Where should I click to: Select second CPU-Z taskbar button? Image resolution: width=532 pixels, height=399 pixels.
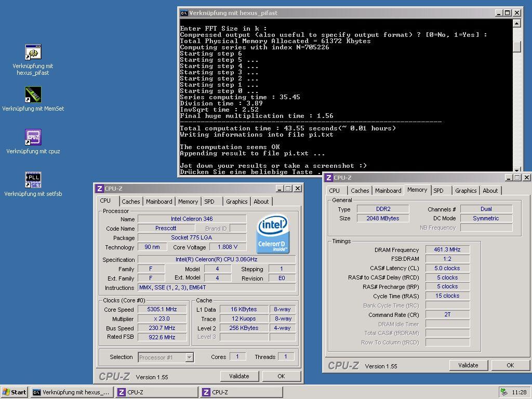click(x=241, y=392)
